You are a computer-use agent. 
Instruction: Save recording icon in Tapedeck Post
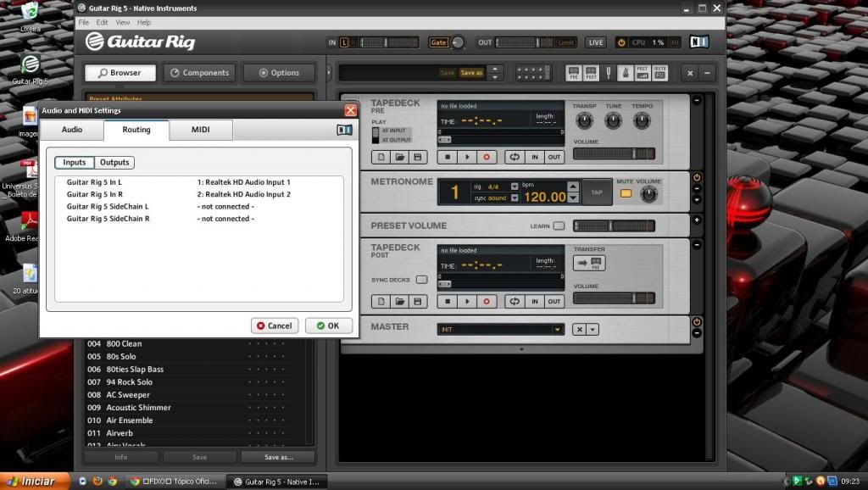417,302
